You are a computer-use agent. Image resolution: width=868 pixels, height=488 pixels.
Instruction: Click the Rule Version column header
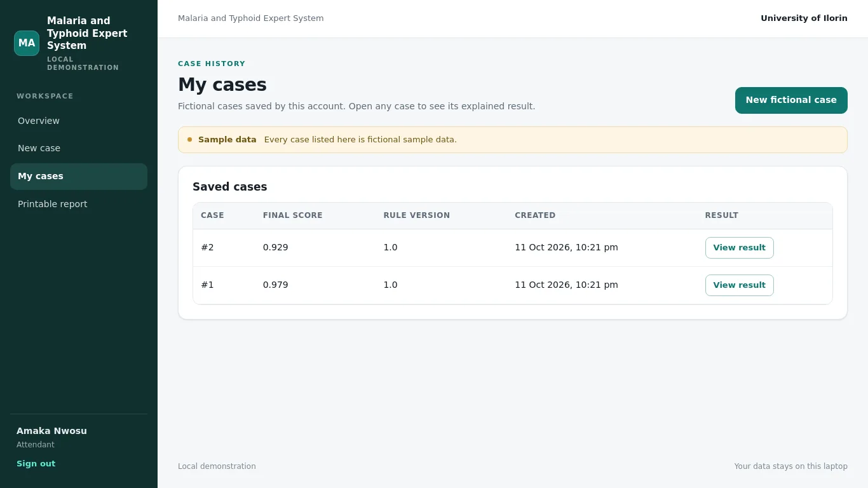pyautogui.click(x=417, y=215)
